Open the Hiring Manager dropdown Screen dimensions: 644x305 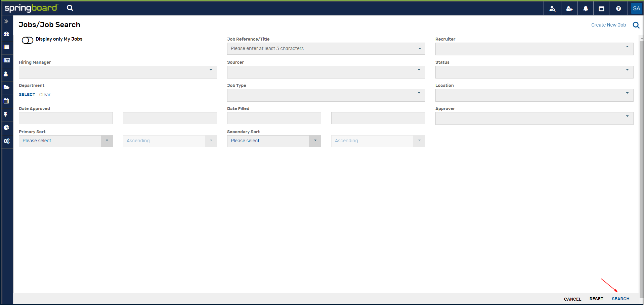118,72
